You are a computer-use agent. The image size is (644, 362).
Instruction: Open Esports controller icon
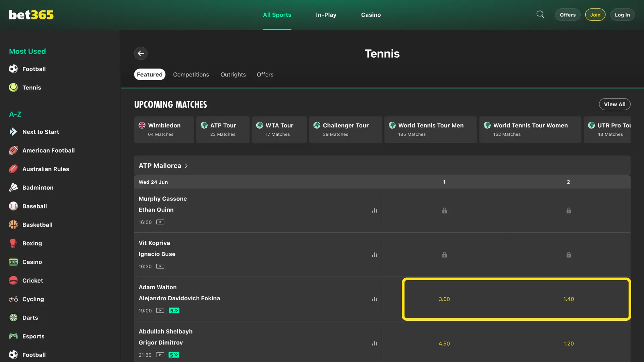(x=13, y=336)
